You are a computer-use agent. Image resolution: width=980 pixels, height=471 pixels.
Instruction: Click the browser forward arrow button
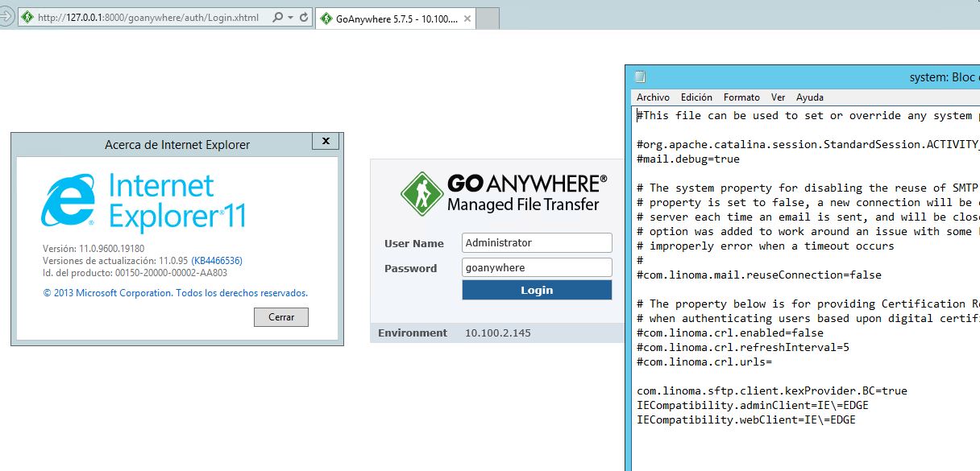[6, 16]
